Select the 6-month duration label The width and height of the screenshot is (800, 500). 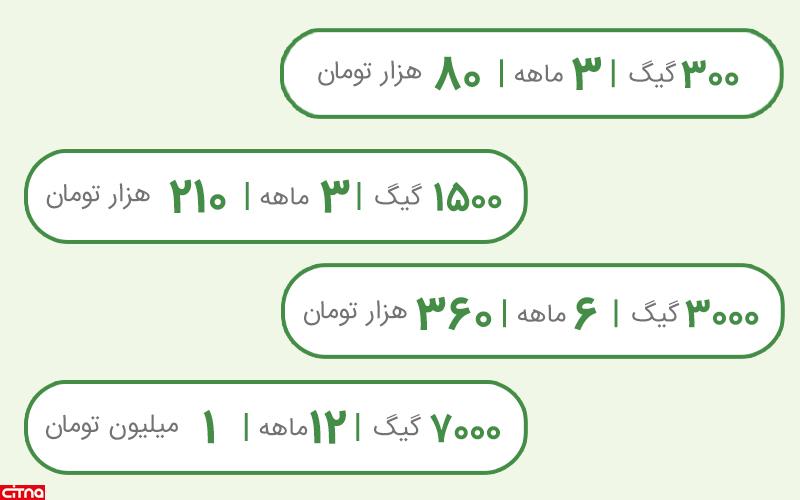click(x=585, y=313)
